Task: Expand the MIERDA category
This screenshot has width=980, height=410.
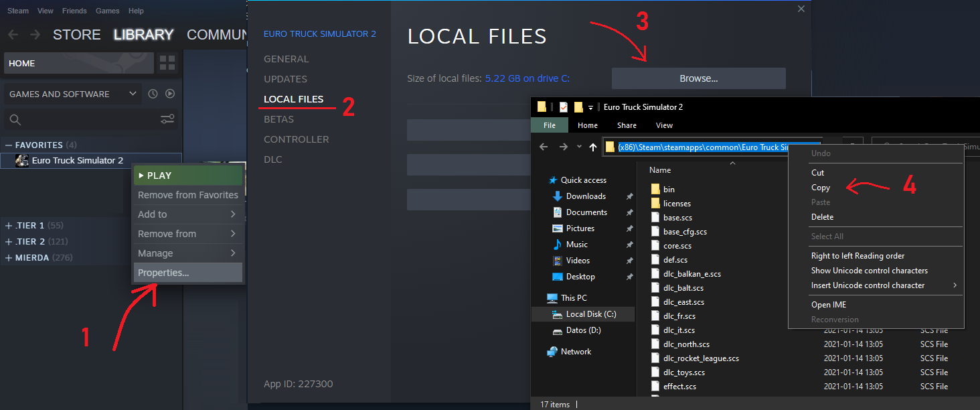Action: tap(9, 258)
